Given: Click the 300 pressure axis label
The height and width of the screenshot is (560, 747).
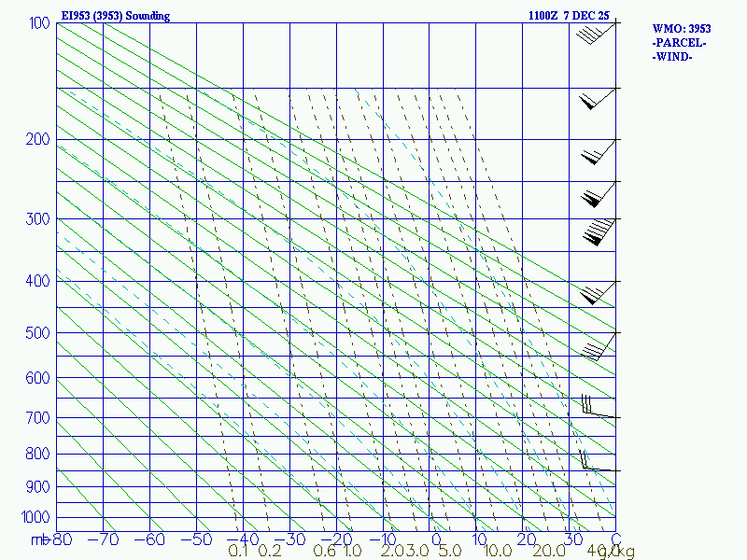Looking at the screenshot, I should click(37, 219).
